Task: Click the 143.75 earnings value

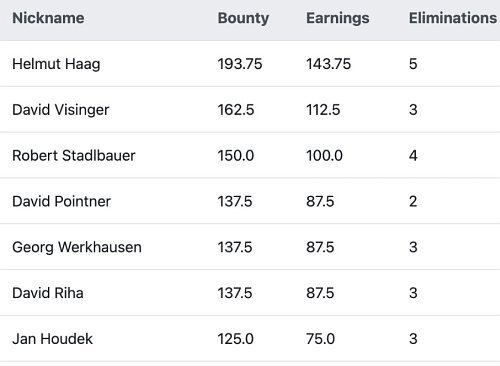Action: (329, 64)
